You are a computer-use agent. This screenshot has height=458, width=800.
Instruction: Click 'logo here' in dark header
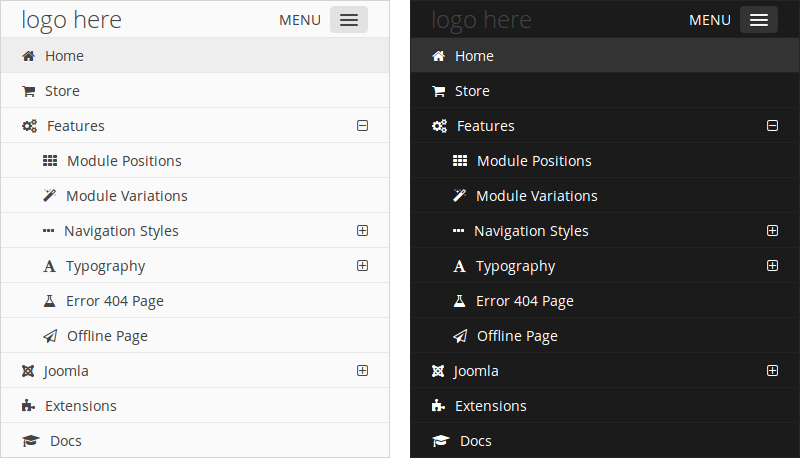482,21
